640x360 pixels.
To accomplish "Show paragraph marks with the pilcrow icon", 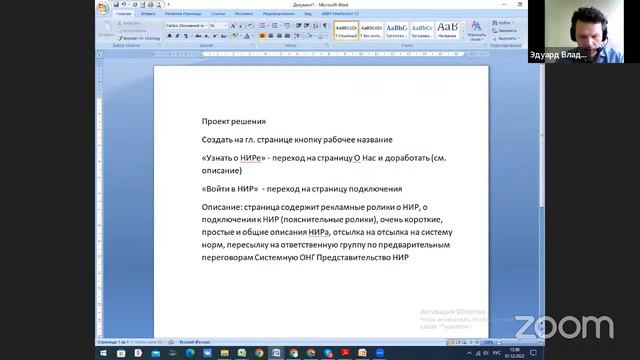I will point(325,26).
